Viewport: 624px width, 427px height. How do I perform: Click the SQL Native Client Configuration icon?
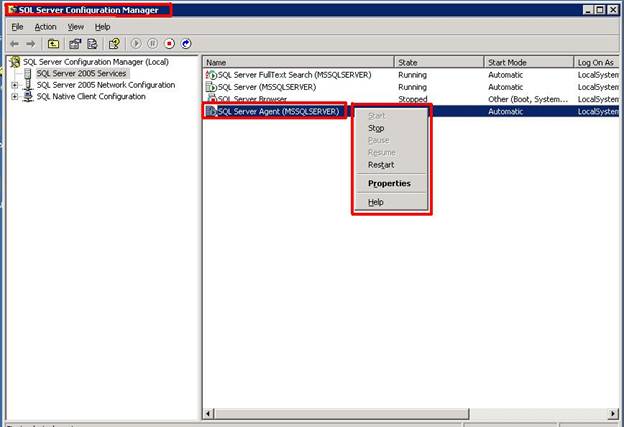28,97
